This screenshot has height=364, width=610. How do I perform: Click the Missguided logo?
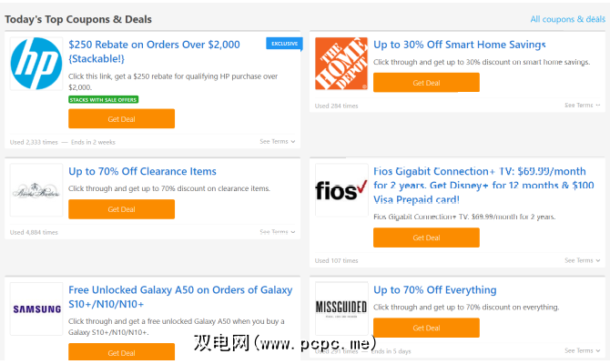[341, 308]
